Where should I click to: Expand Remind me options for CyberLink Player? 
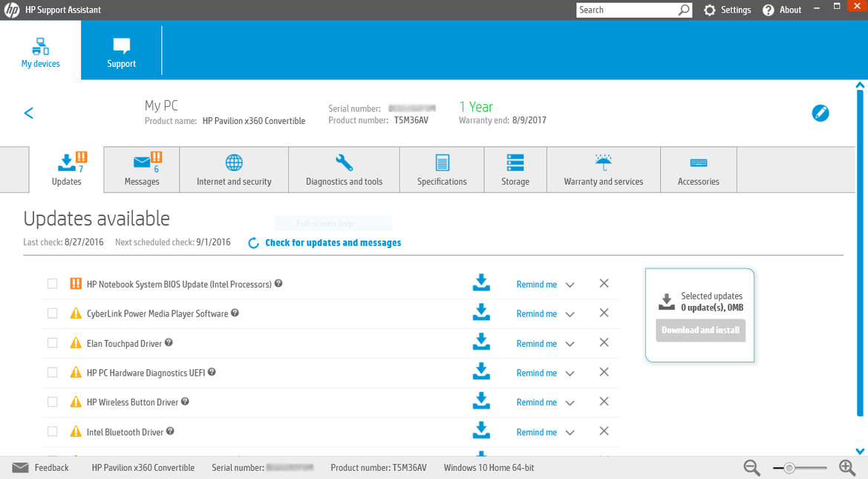[570, 314]
